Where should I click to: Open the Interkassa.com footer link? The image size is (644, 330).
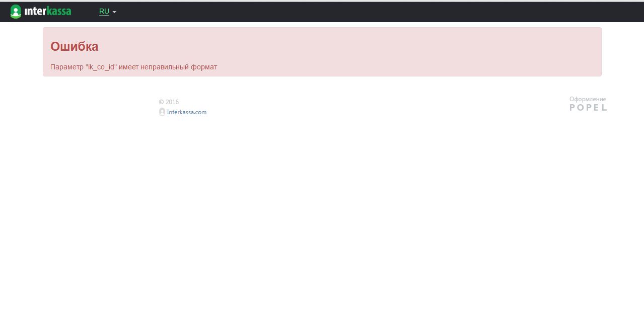pos(186,112)
